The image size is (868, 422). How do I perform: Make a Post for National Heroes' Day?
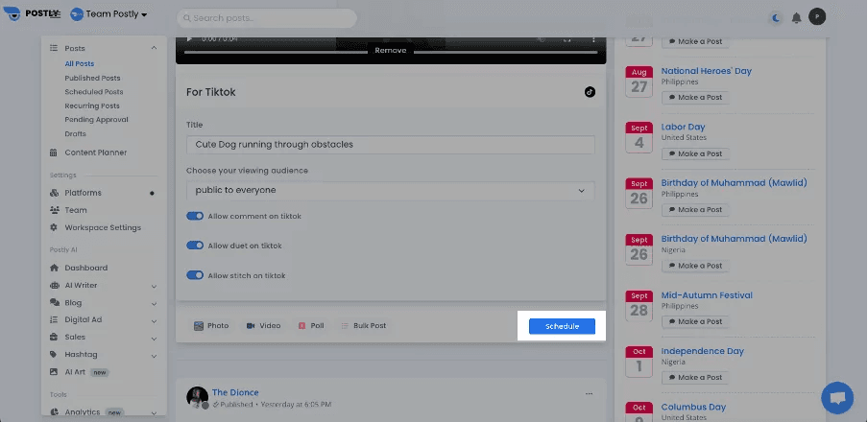[695, 97]
